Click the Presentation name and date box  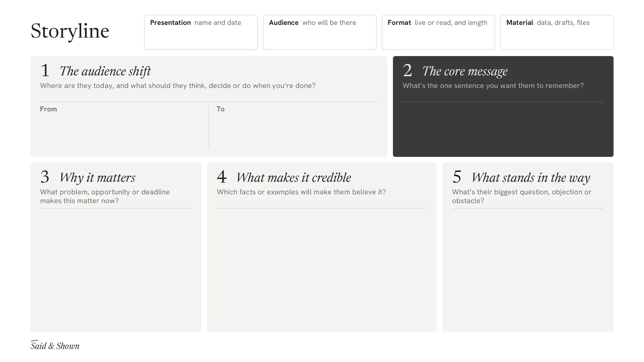point(201,32)
